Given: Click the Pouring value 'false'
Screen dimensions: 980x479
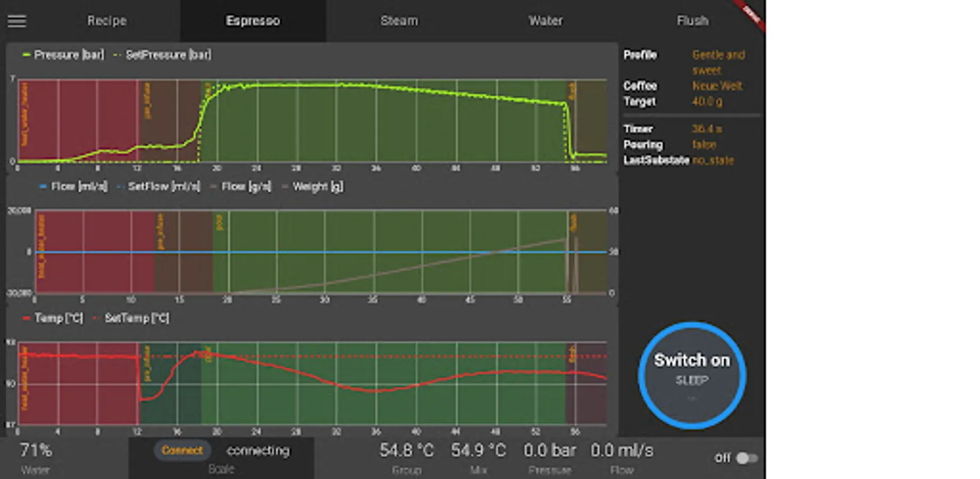Looking at the screenshot, I should (704, 144).
